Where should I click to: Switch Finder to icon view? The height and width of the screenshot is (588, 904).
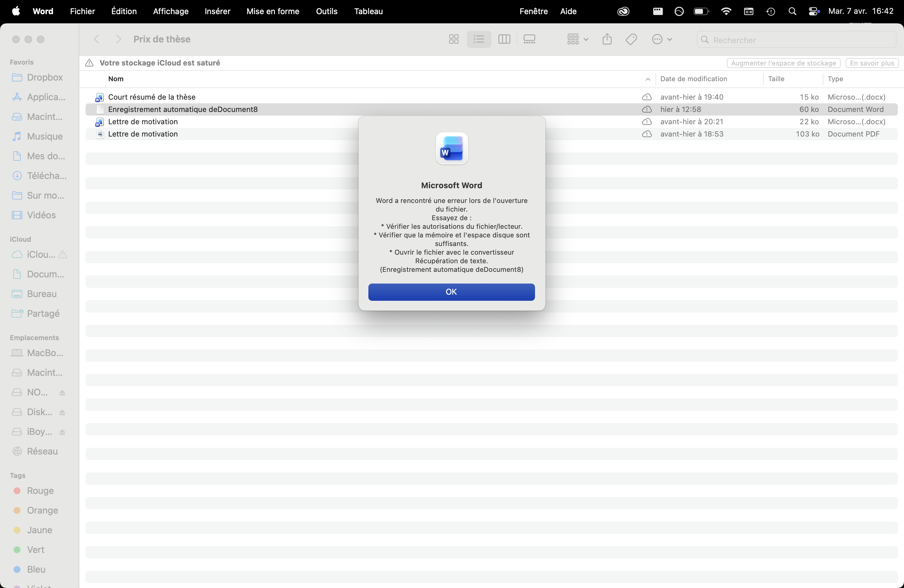coord(454,39)
